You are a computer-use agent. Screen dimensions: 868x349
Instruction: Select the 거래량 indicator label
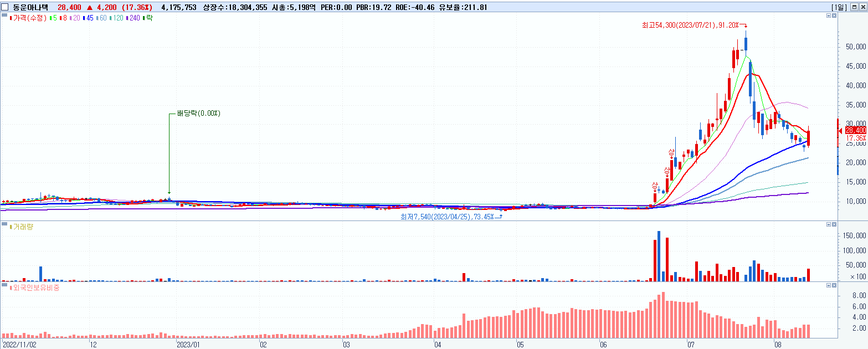(22, 227)
